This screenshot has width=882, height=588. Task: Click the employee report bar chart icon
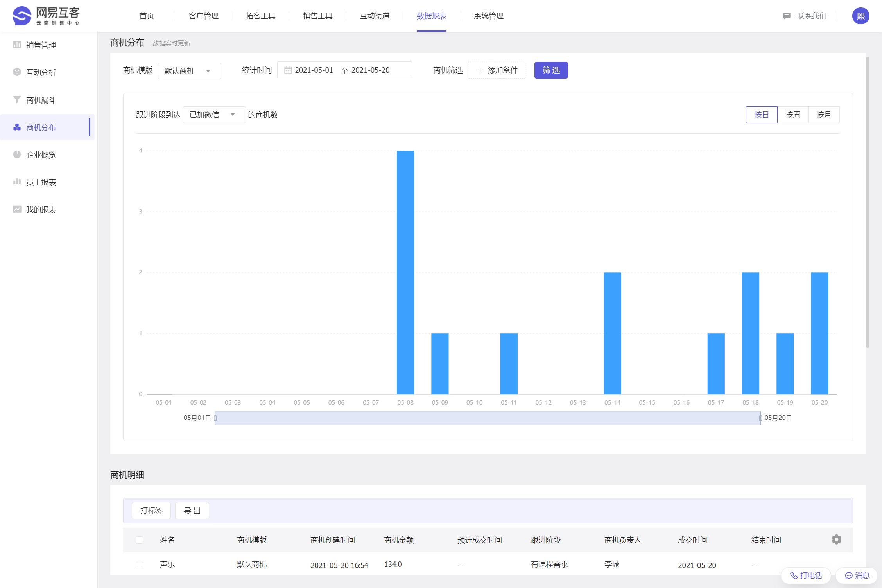click(17, 182)
